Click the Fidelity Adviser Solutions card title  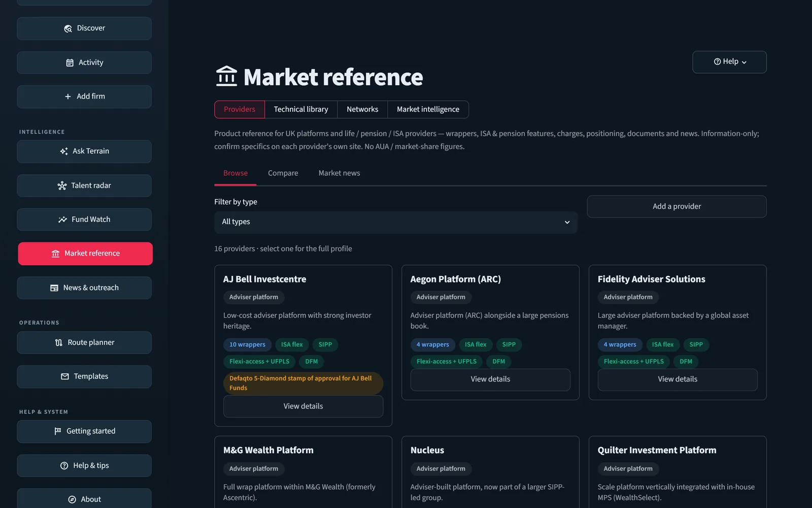click(652, 279)
